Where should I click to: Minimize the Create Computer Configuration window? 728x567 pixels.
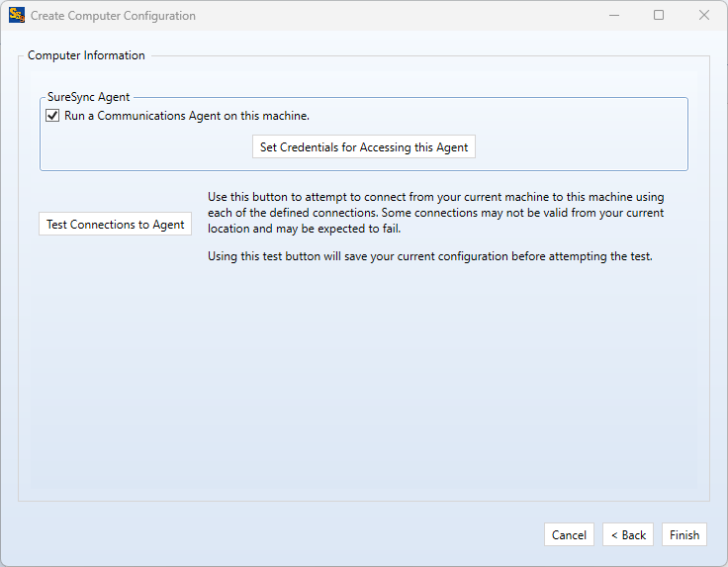613,16
